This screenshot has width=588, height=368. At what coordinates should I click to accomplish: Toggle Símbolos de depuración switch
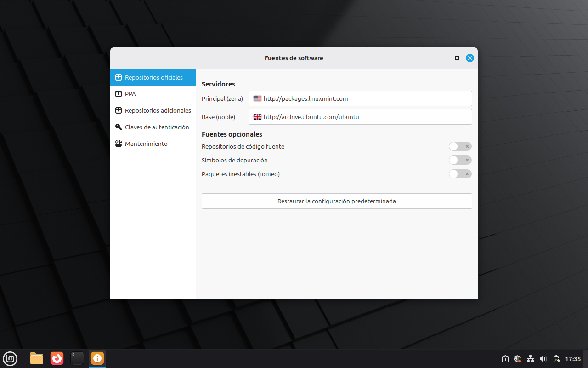tap(460, 160)
